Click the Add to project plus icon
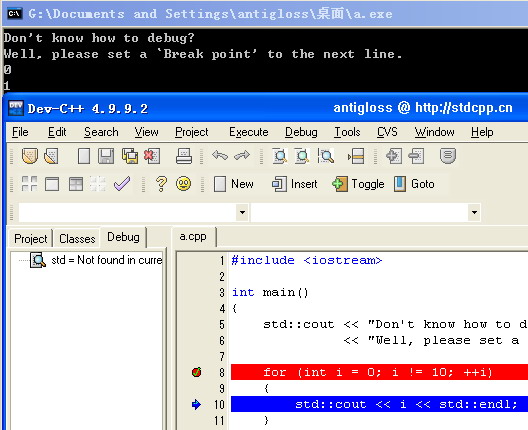528x430 pixels. [394, 156]
